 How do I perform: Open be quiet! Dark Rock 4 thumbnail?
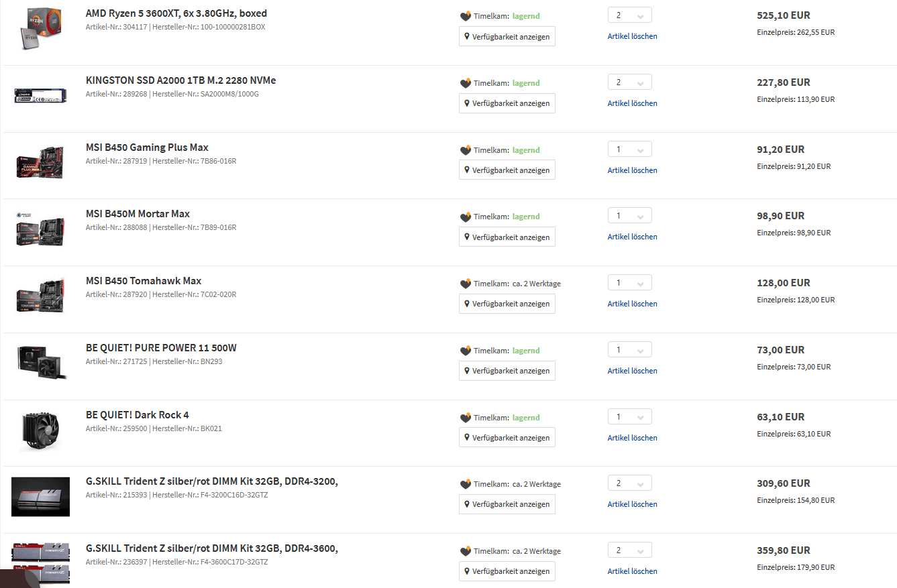coord(41,431)
